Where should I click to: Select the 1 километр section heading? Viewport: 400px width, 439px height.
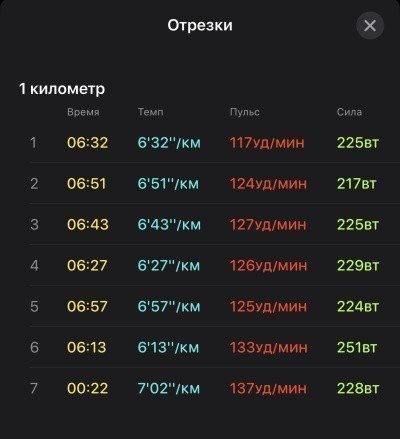click(62, 89)
